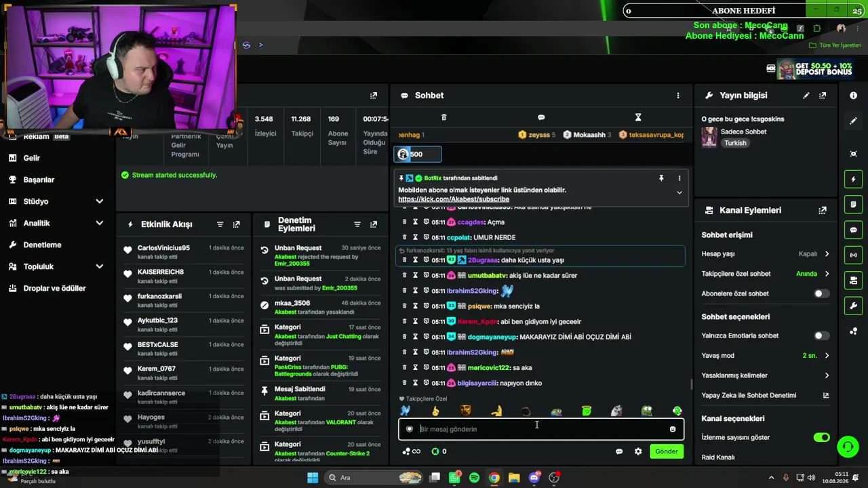868x488 pixels.
Task: Click username 2Bugraaa in chat
Action: [483, 260]
